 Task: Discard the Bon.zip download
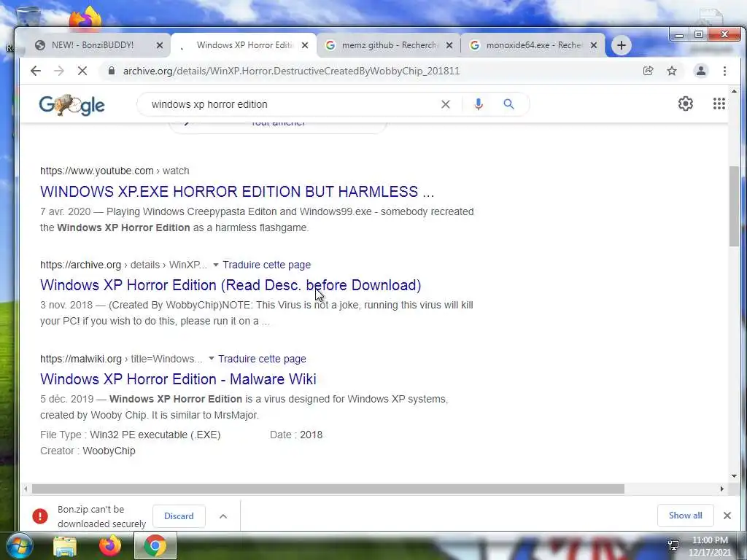coord(179,516)
